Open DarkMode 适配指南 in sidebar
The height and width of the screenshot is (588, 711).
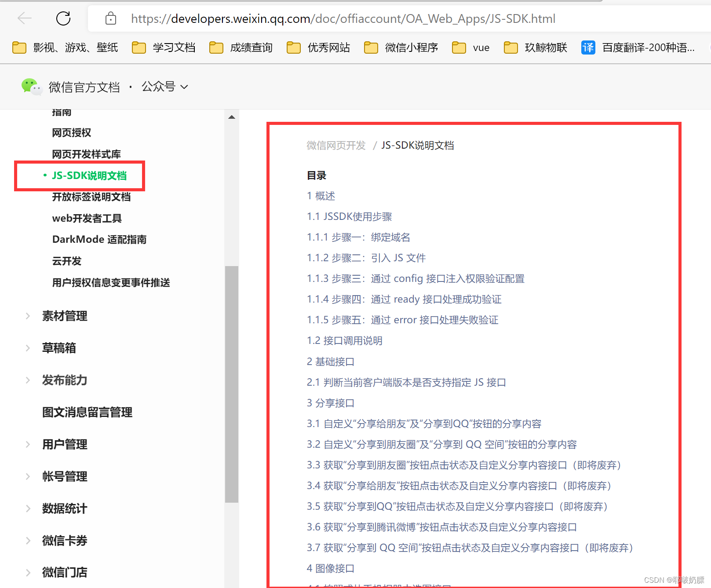pos(99,239)
